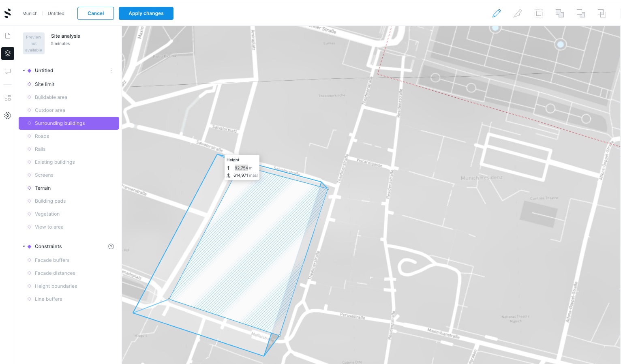Edit the Height value input field
This screenshot has height=364, width=621.
tap(241, 168)
